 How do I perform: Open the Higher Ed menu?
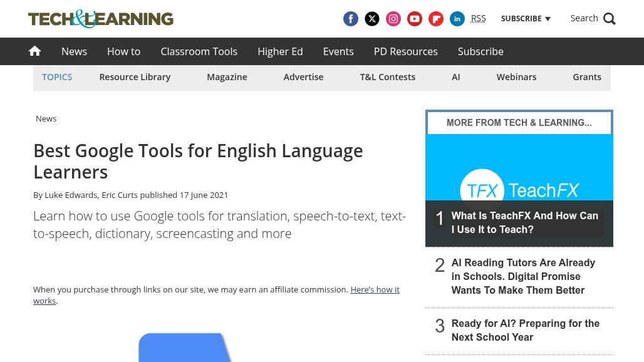coord(280,51)
